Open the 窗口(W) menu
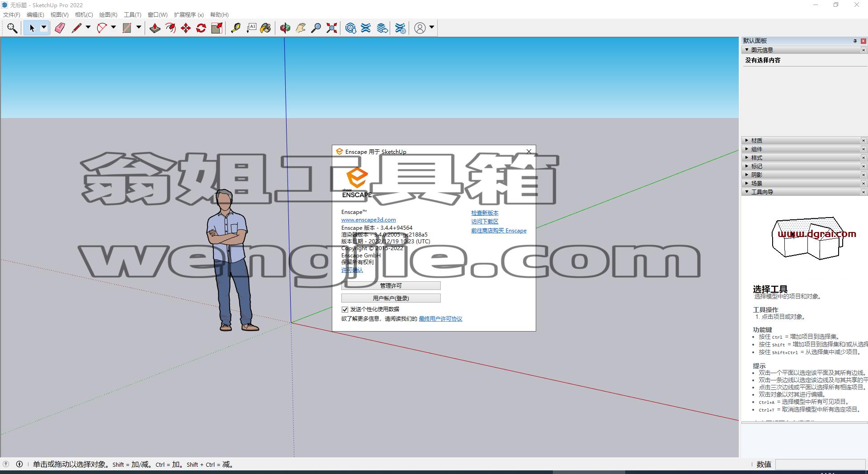The width and height of the screenshot is (868, 474). (157, 15)
